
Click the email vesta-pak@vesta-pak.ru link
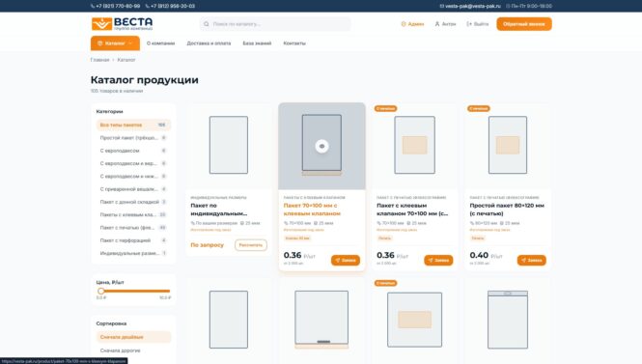[x=473, y=6]
